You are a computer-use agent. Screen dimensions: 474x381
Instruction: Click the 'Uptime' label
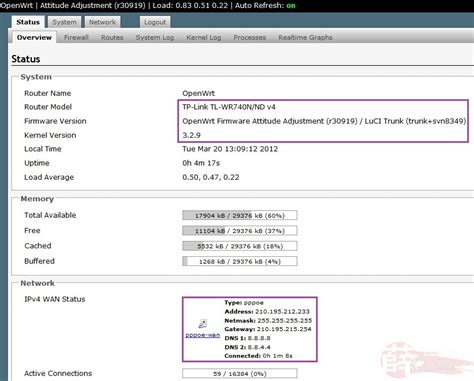[x=37, y=163]
